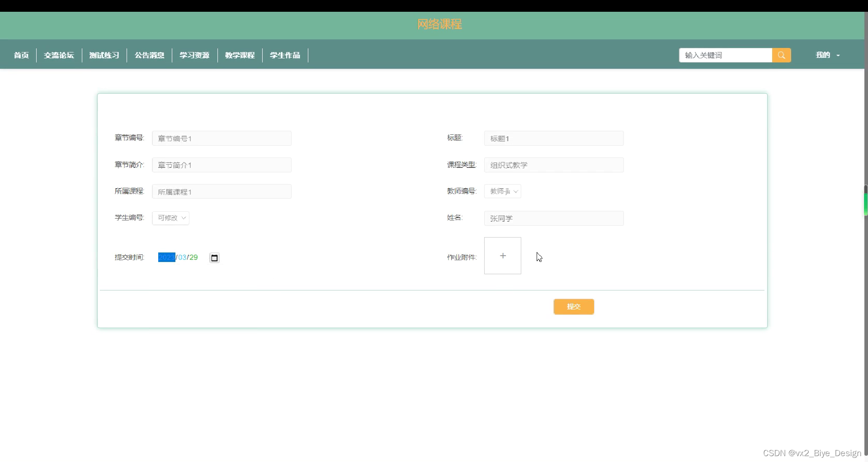Click the 所属课程 input field
Image resolution: width=868 pixels, height=462 pixels.
pyautogui.click(x=222, y=192)
